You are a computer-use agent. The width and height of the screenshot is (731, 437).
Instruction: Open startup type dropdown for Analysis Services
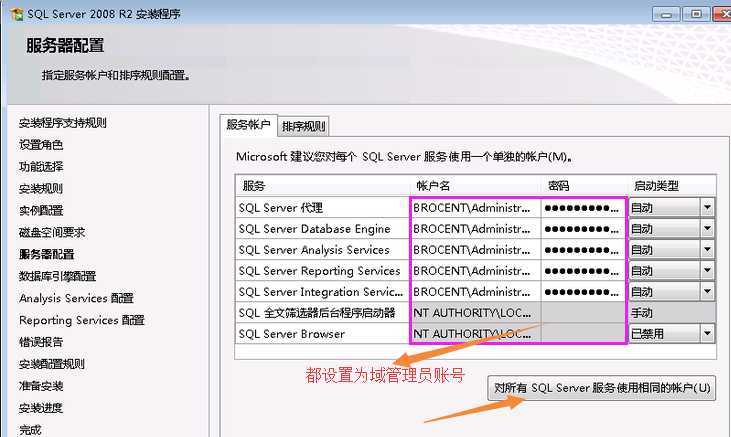pos(707,250)
